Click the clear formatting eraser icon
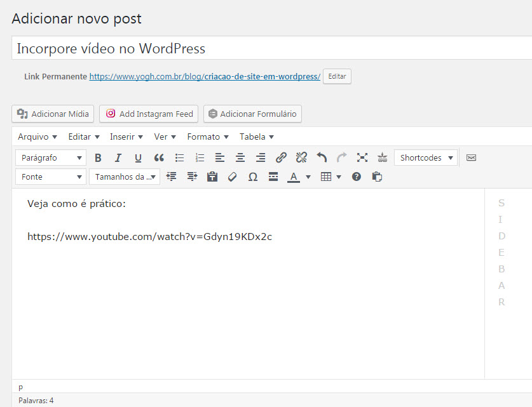 [x=232, y=177]
